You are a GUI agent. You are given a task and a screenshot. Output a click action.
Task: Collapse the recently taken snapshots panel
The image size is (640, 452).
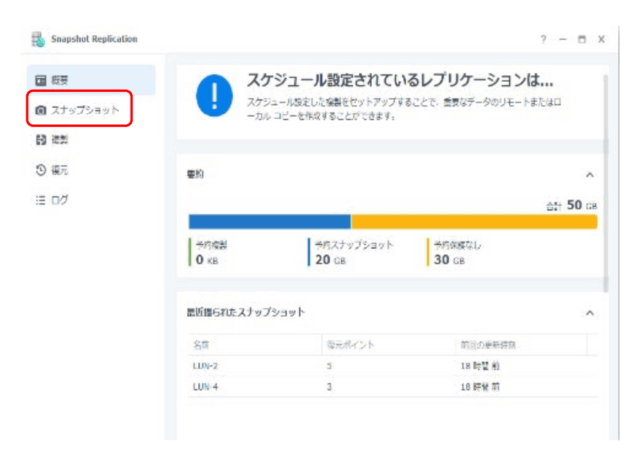point(589,313)
